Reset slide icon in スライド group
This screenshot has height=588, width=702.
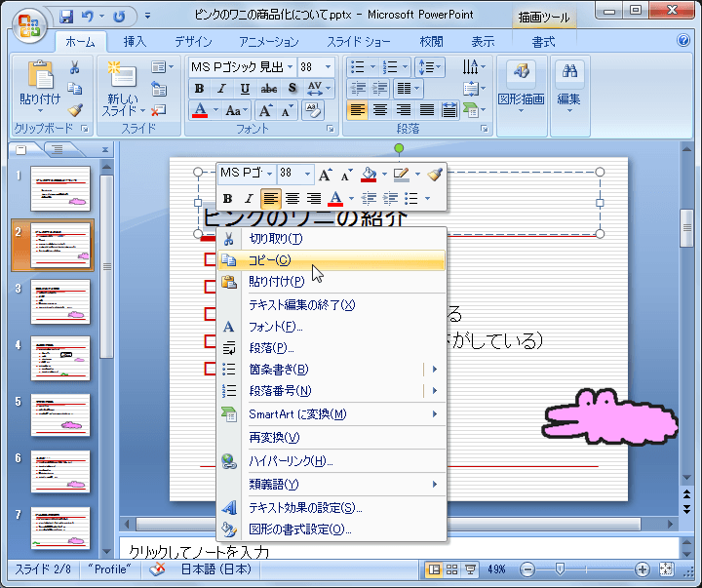(x=159, y=88)
